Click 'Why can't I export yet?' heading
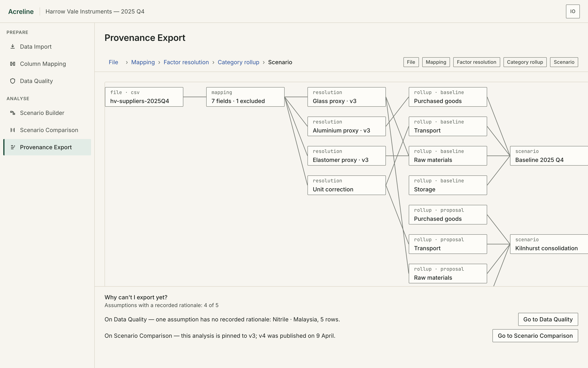 136,297
